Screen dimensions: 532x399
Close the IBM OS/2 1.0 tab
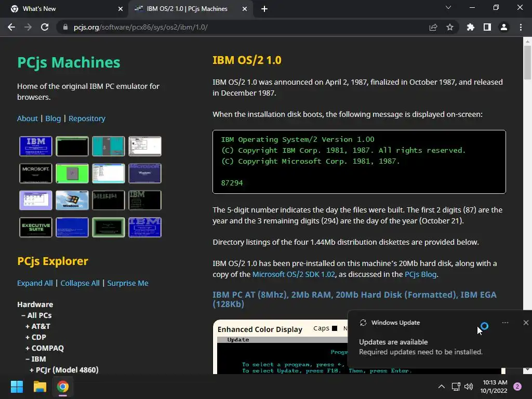coord(245,9)
